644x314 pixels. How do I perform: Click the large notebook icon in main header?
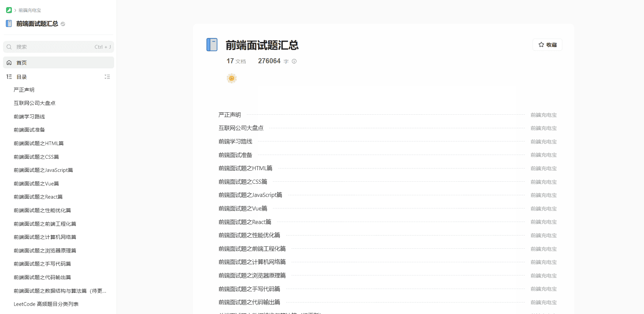[212, 45]
